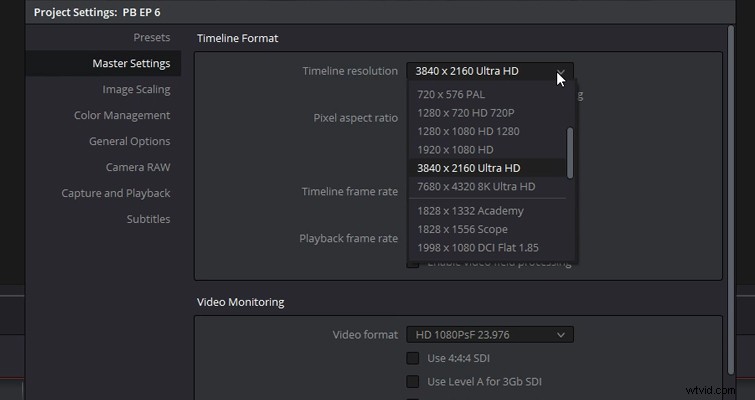Click the Video format dropdown chevron
Image resolution: width=755 pixels, height=400 pixels.
(560, 335)
